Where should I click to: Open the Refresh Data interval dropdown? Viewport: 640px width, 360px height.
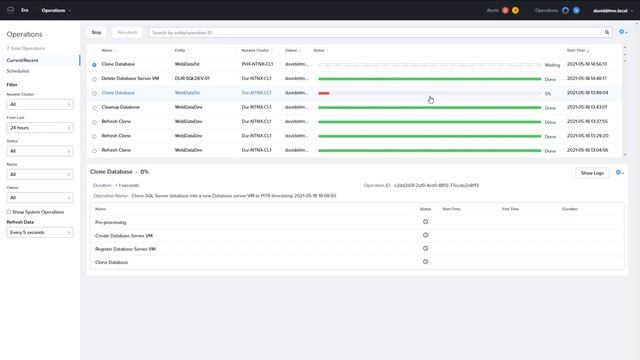pyautogui.click(x=40, y=232)
